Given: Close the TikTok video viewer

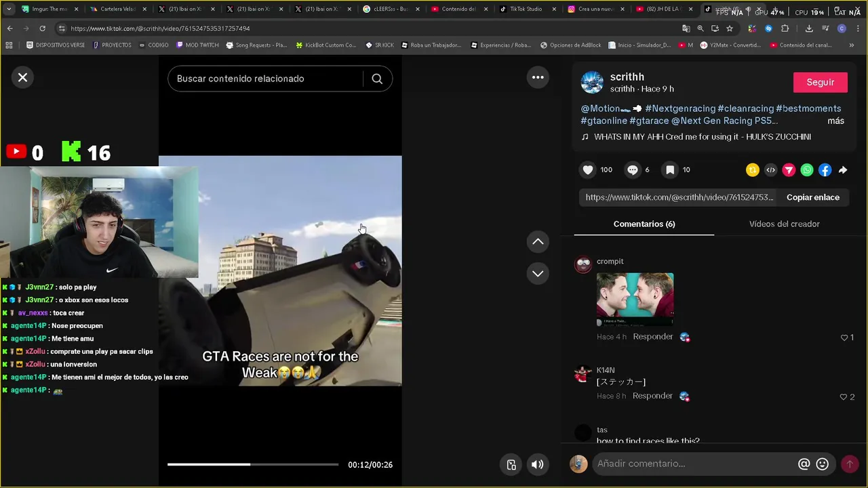Looking at the screenshot, I should 22,77.
